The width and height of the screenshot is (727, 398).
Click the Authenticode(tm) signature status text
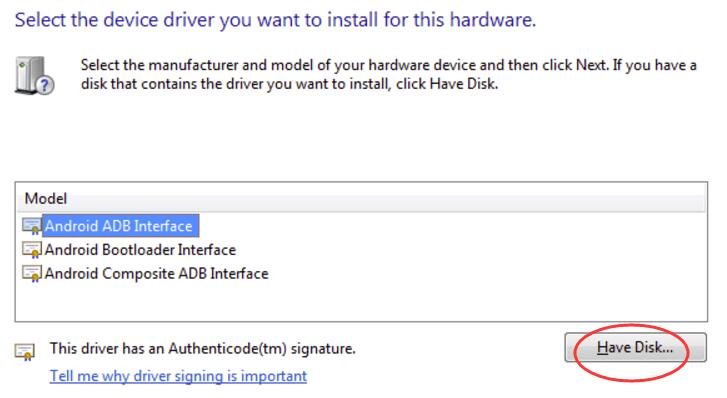point(203,348)
